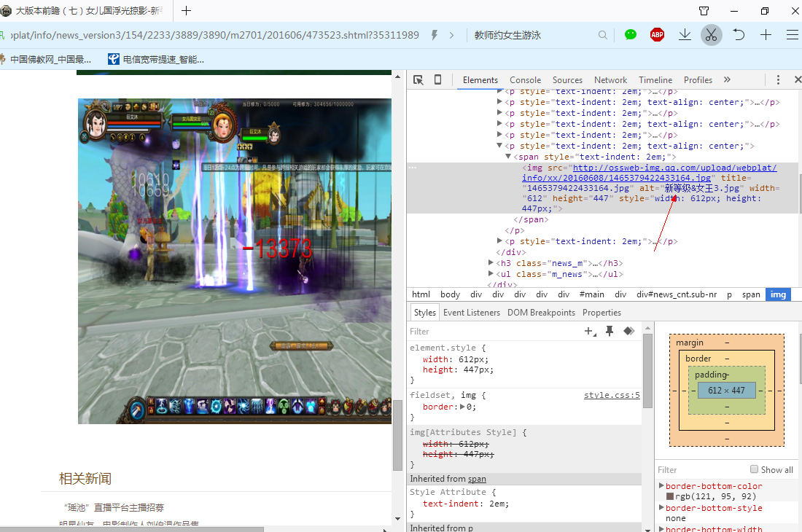The width and height of the screenshot is (802, 532).
Task: Click the game screenshot image on page
Action: 235,261
